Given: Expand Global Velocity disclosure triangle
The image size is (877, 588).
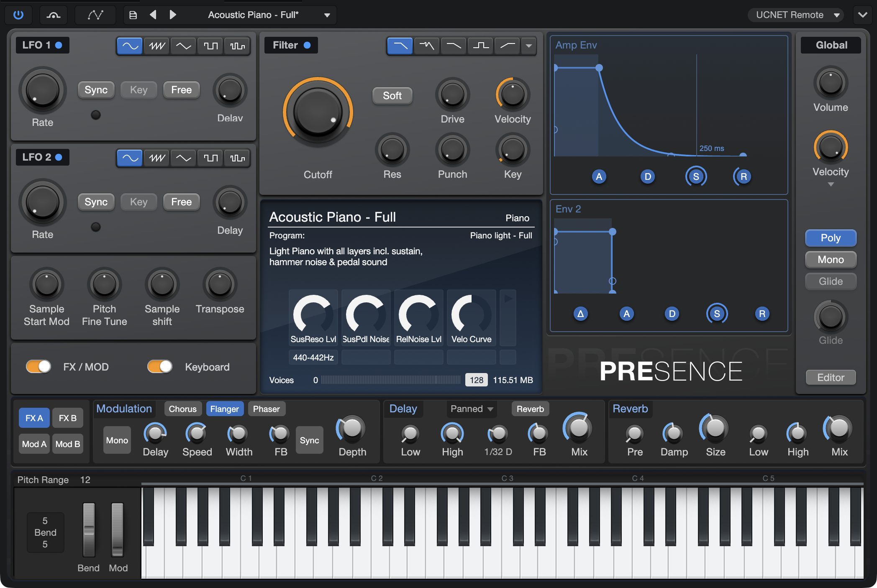Looking at the screenshot, I should (831, 184).
